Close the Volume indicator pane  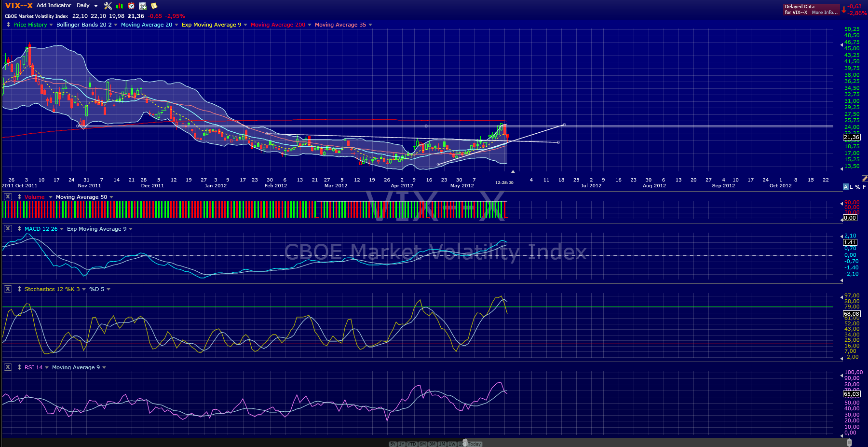pyautogui.click(x=8, y=197)
